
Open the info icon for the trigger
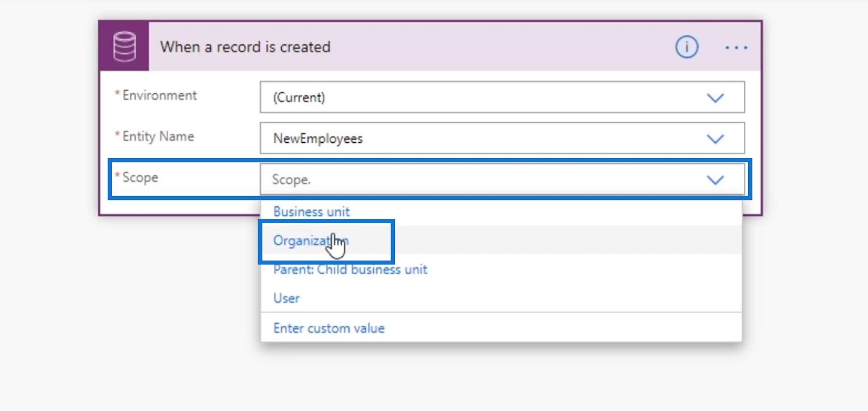click(x=686, y=47)
